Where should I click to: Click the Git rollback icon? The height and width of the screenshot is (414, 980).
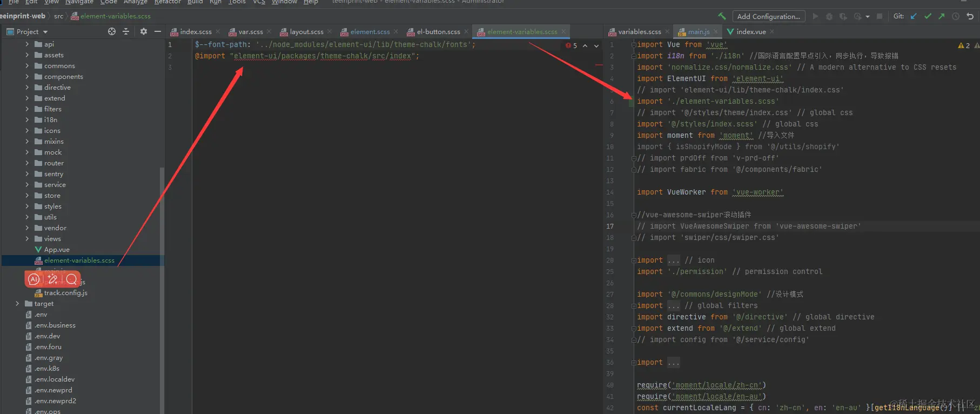970,16
